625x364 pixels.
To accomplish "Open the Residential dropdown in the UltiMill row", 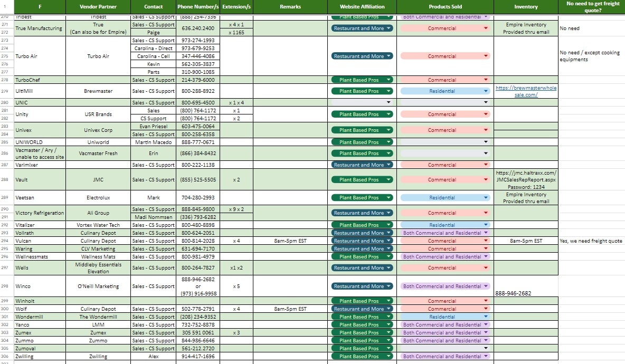I will [445, 91].
